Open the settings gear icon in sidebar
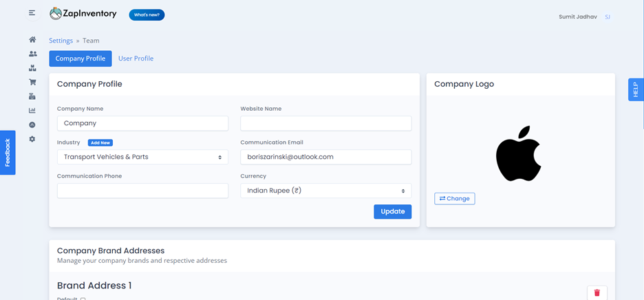The image size is (644, 300). coord(32,139)
